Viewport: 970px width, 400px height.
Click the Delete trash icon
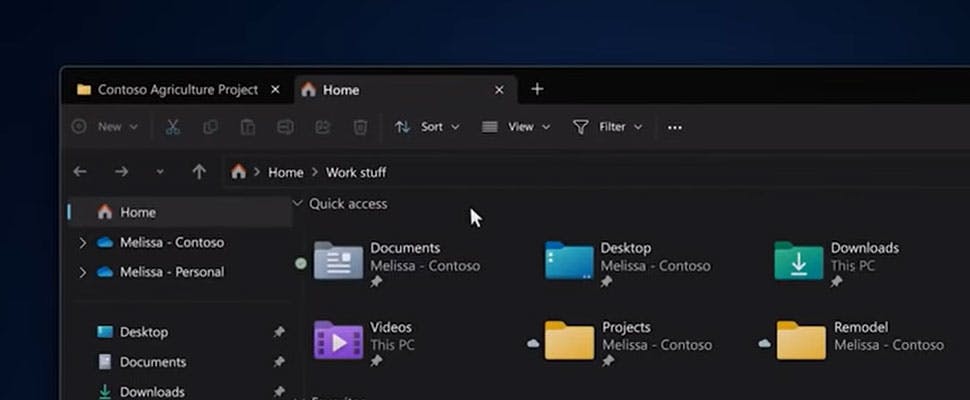click(x=360, y=127)
